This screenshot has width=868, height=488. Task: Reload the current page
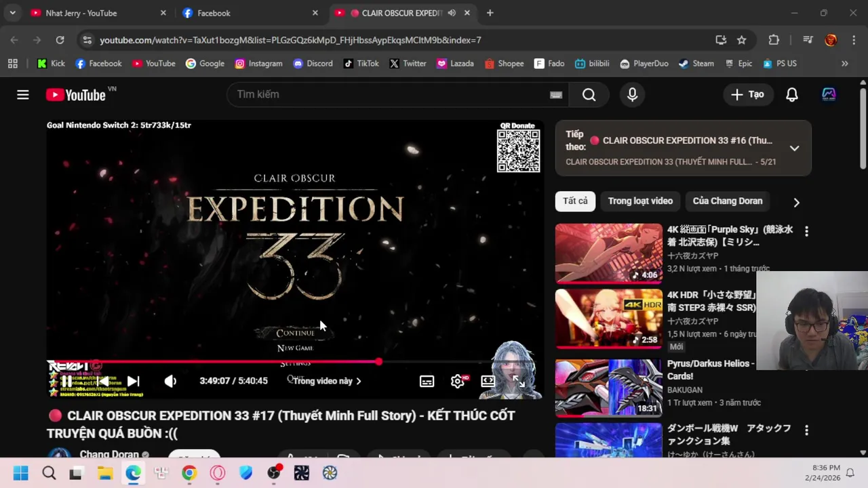pyautogui.click(x=60, y=40)
